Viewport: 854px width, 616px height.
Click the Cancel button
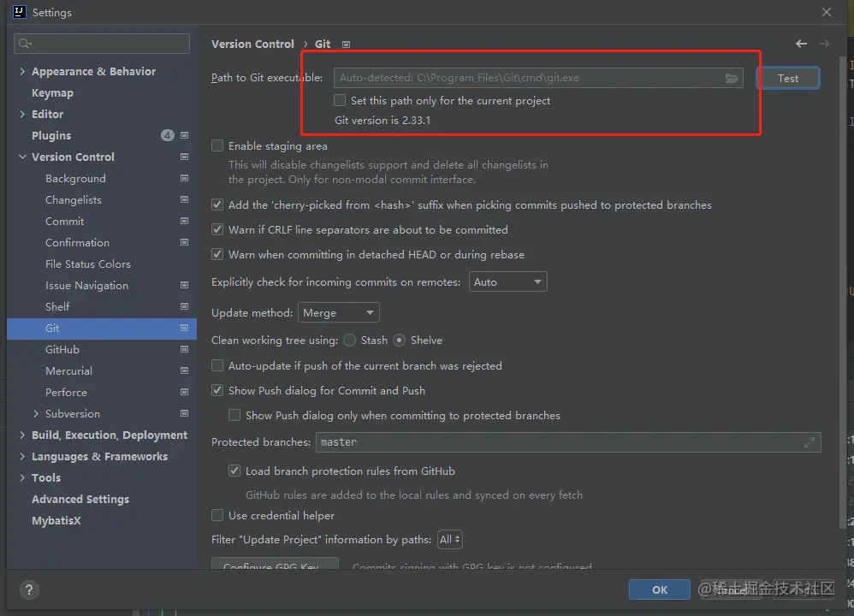tap(731, 589)
